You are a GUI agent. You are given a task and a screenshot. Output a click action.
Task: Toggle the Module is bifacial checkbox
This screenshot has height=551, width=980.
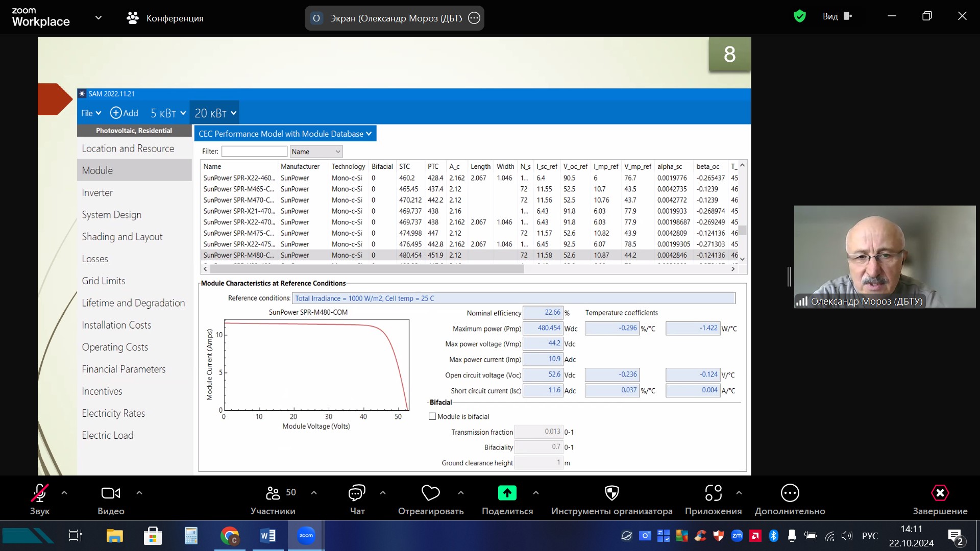(x=432, y=416)
